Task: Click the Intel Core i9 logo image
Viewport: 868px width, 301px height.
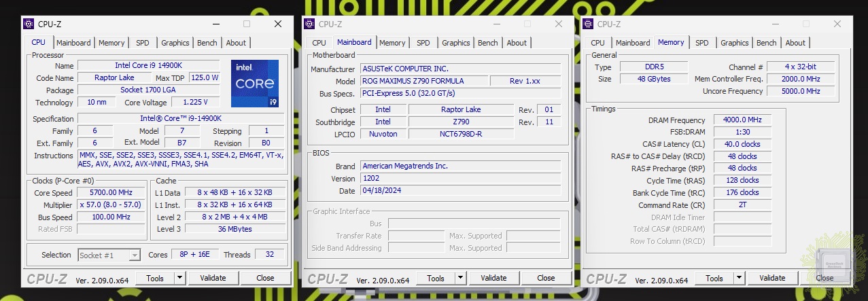Action: (254, 84)
